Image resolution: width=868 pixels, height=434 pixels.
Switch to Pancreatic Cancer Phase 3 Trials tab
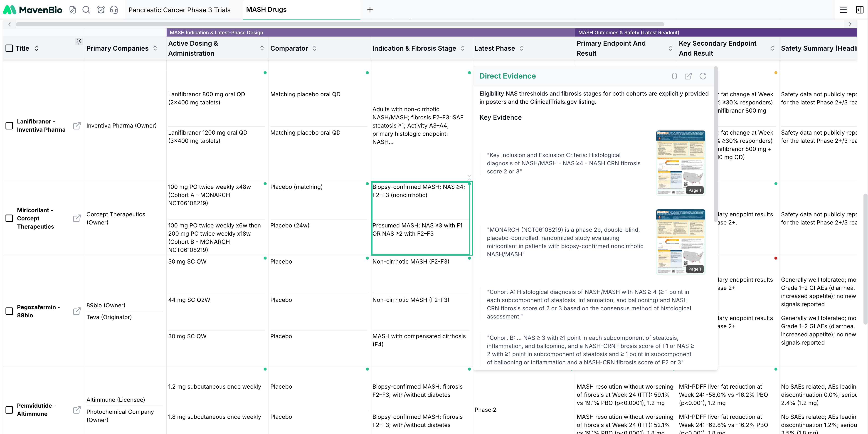pyautogui.click(x=179, y=10)
